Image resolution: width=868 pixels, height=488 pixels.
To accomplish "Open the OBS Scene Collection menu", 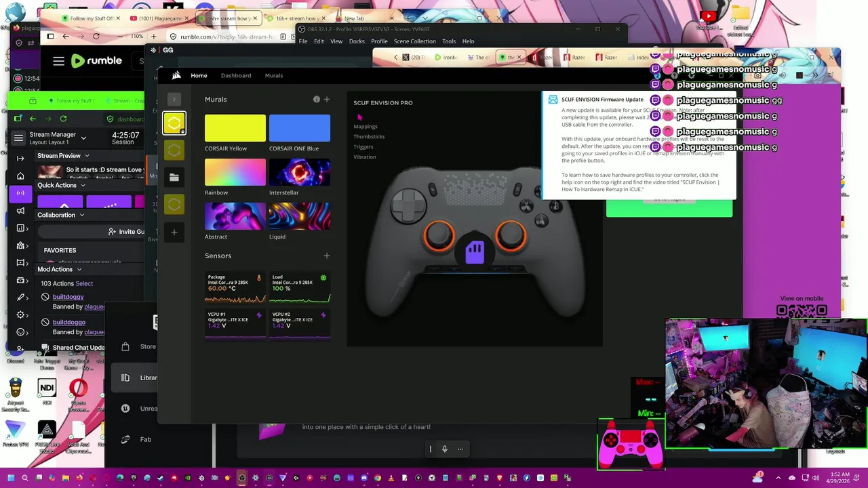I will tap(415, 41).
